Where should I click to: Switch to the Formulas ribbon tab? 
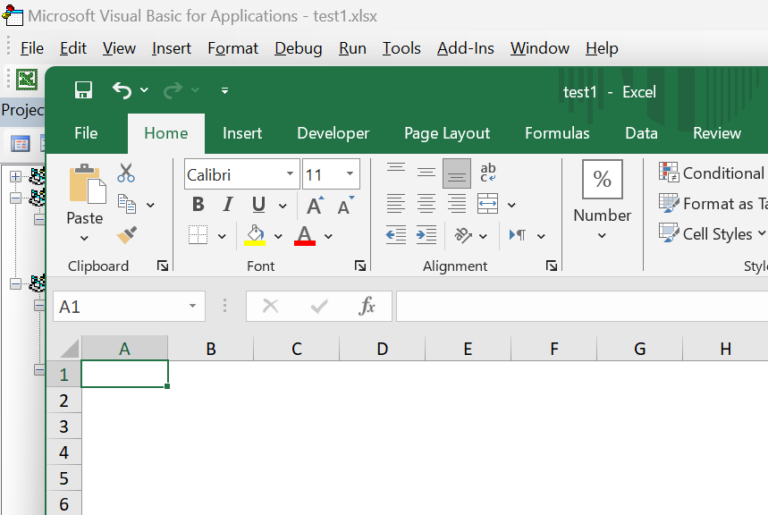pos(557,133)
